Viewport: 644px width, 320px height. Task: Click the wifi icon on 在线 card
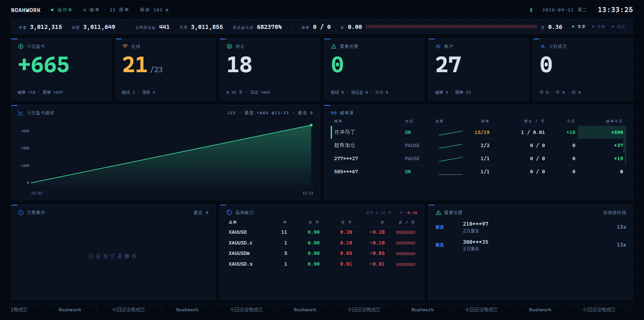(125, 46)
